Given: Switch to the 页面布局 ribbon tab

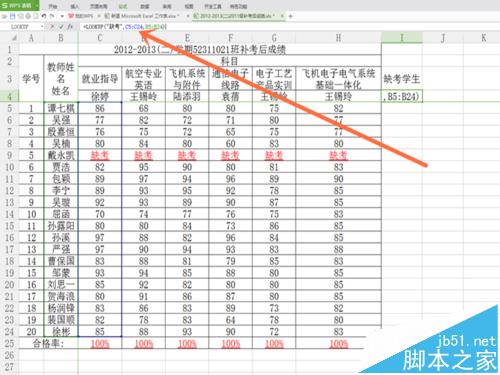Looking at the screenshot, I should click(98, 6).
